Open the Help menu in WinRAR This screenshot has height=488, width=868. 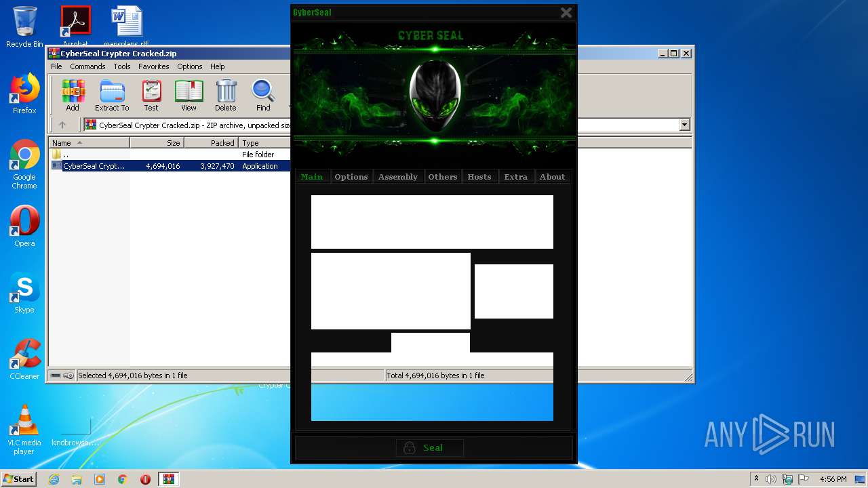click(x=217, y=66)
